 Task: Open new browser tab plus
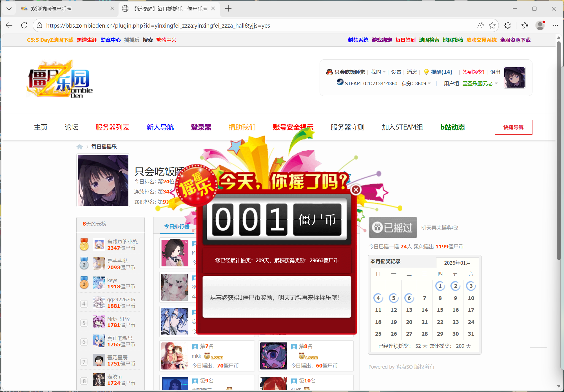coord(228,9)
